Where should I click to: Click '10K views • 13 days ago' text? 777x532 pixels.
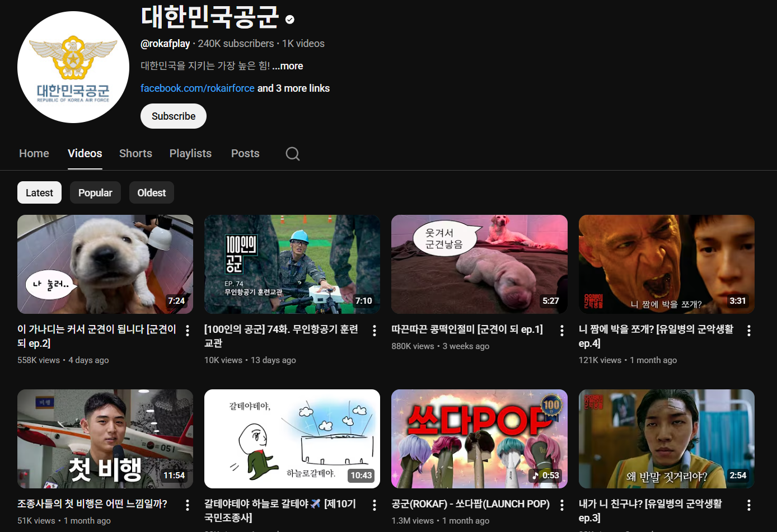click(x=250, y=360)
